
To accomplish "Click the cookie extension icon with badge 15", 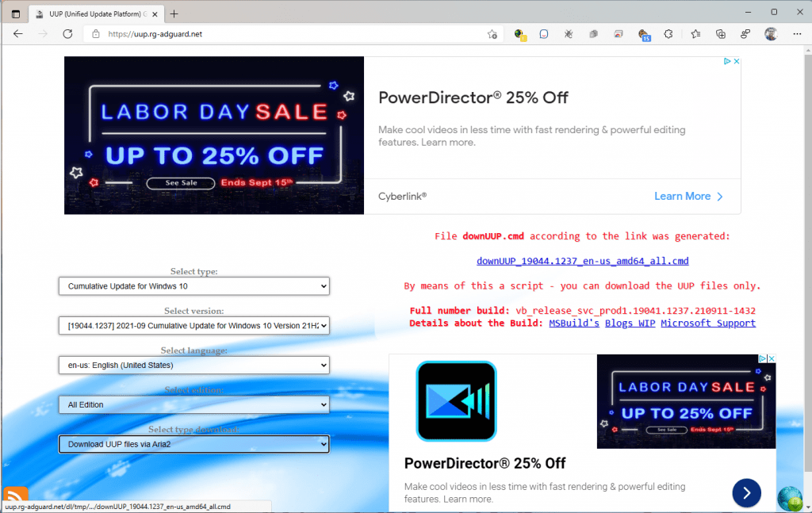I will click(643, 34).
